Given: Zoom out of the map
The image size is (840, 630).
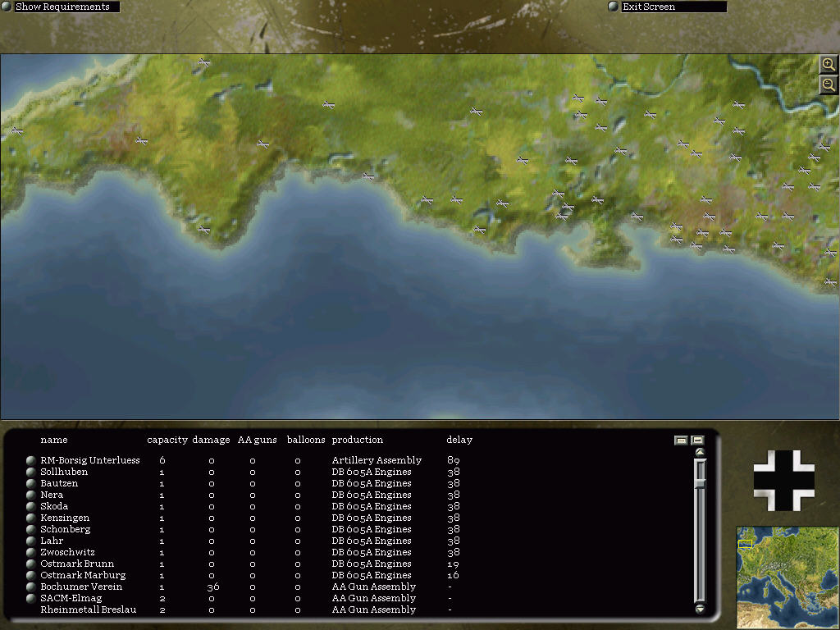Looking at the screenshot, I should pos(829,84).
